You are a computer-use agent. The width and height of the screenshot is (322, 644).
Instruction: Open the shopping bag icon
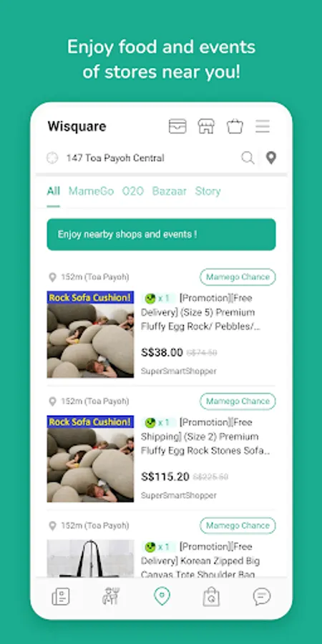point(235,126)
